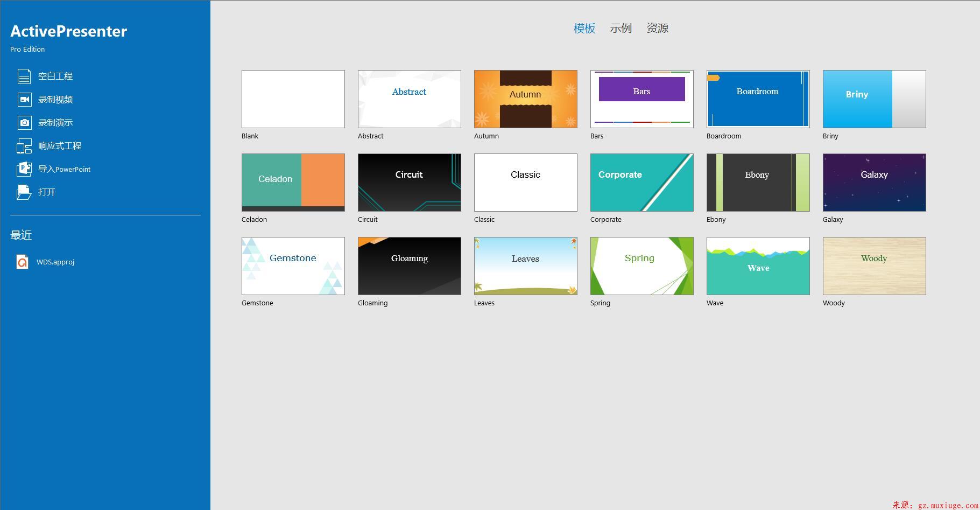Image resolution: width=980 pixels, height=510 pixels.
Task: Select the Leaves template thumbnail
Action: coord(526,266)
